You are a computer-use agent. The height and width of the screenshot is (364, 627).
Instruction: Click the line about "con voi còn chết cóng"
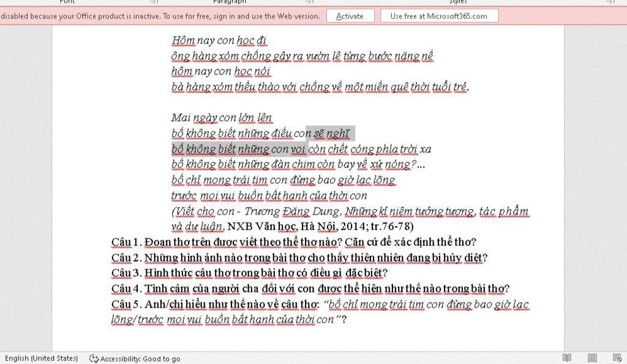click(x=301, y=149)
